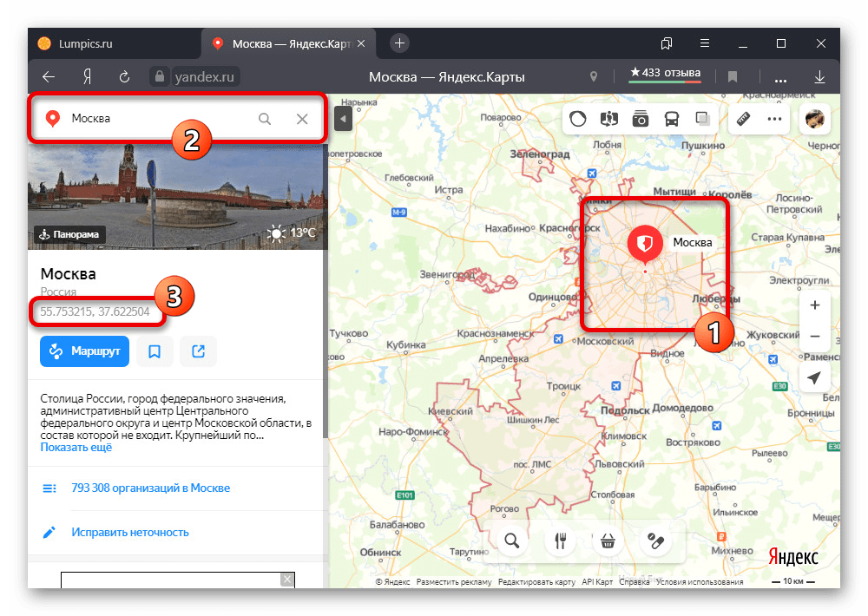Image resolution: width=868 pixels, height=616 pixels.
Task: Click the magnifier icon in the search box
Action: (x=265, y=119)
